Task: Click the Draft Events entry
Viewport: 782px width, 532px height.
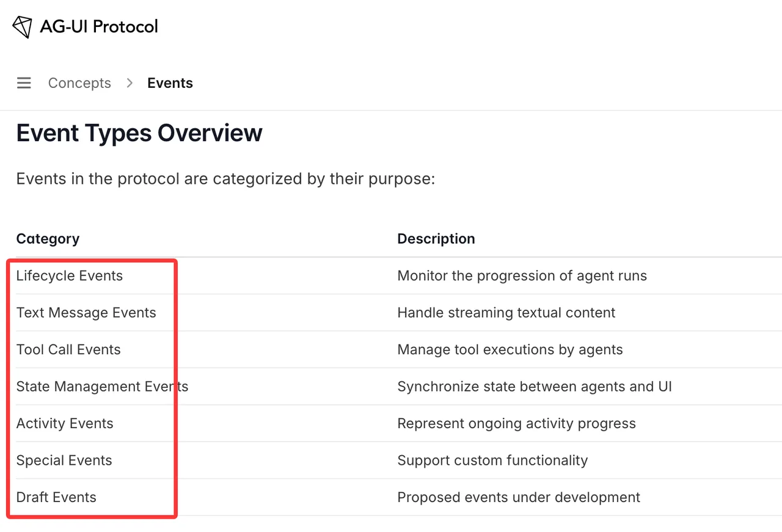Action: pos(56,497)
